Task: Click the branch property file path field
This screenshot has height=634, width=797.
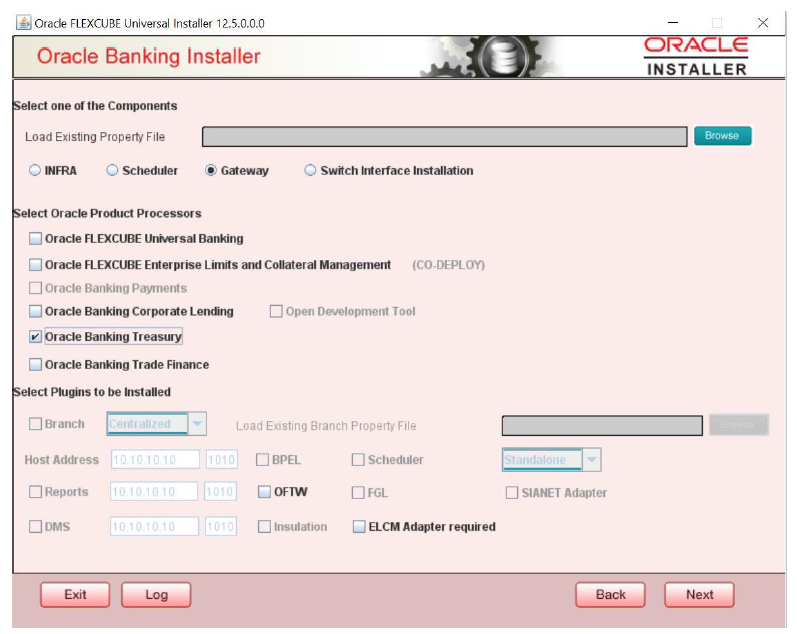Action: click(x=602, y=425)
